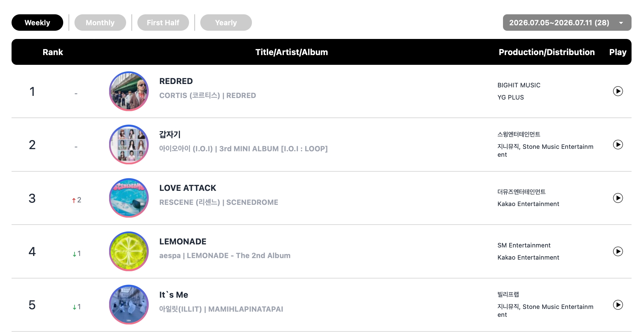Open the LOVE ATTACK song title link

click(188, 188)
